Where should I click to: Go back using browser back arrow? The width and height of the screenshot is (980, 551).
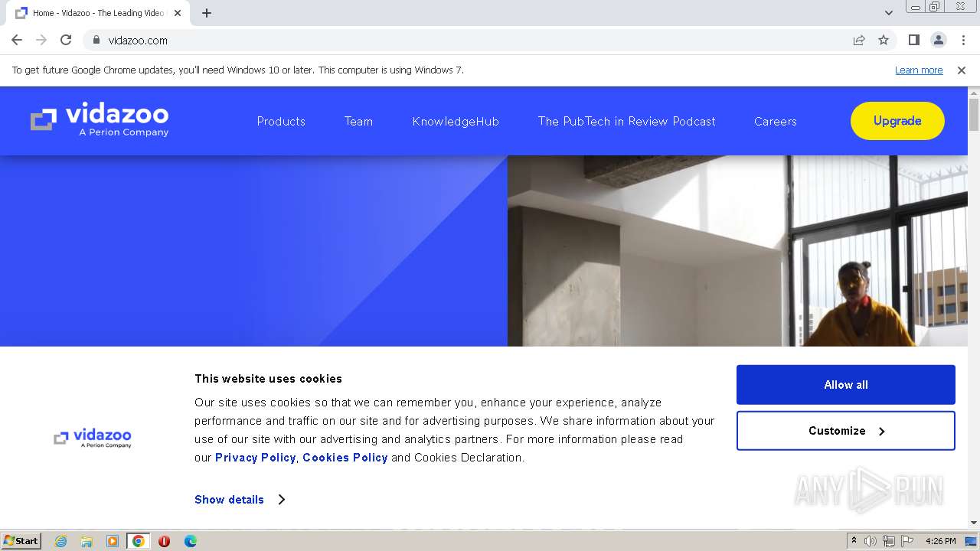click(x=17, y=40)
